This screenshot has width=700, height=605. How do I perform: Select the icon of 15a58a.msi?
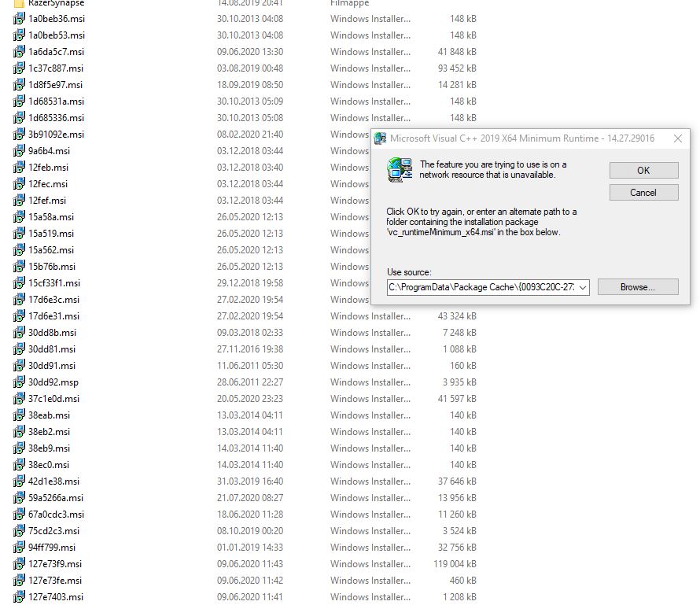[x=19, y=217]
